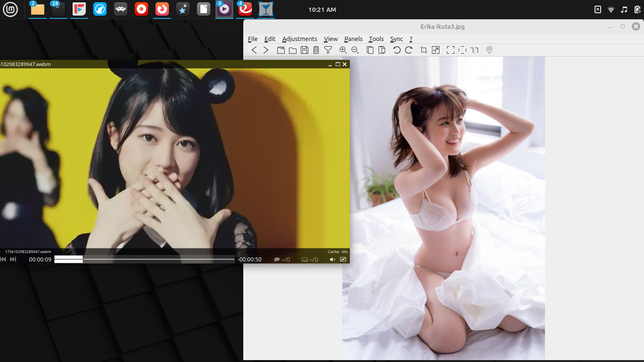Open the music note tray icon
The height and width of the screenshot is (362, 644).
[624, 9]
